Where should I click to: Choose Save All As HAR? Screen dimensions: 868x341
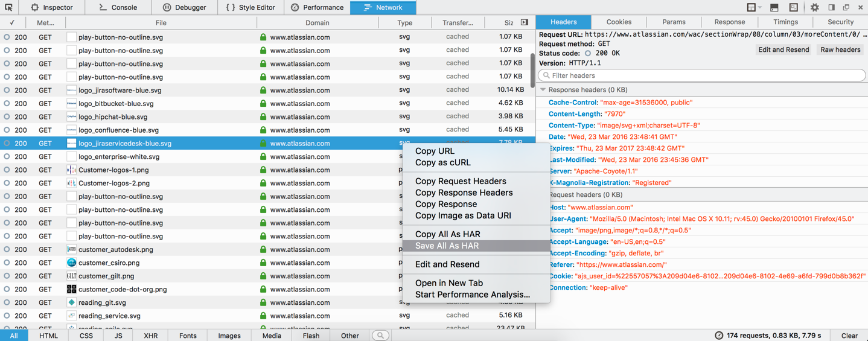(x=447, y=246)
